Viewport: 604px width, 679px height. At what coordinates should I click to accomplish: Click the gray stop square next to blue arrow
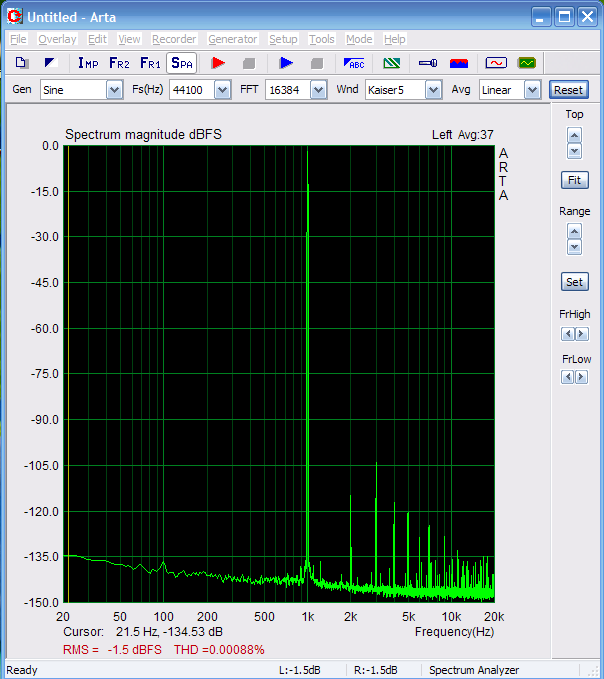[317, 64]
